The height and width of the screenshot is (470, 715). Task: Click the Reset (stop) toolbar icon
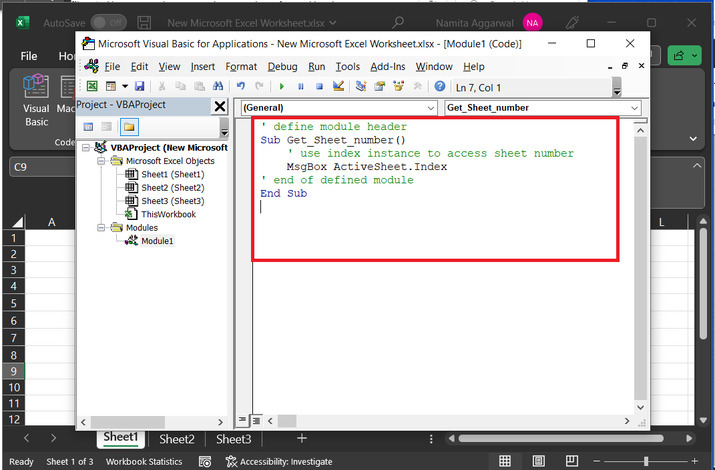pyautogui.click(x=319, y=87)
